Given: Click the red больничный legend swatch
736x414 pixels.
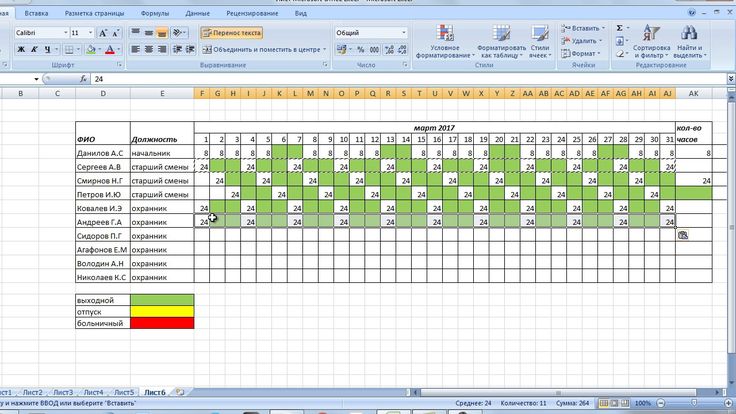Looking at the screenshot, I should click(x=162, y=323).
